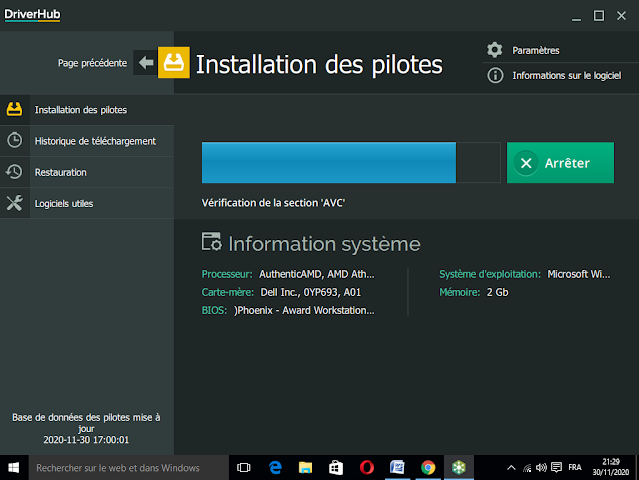Screen dimensions: 639x480
Task: Launch Microsoft Edge from the taskbar
Action: click(275, 467)
